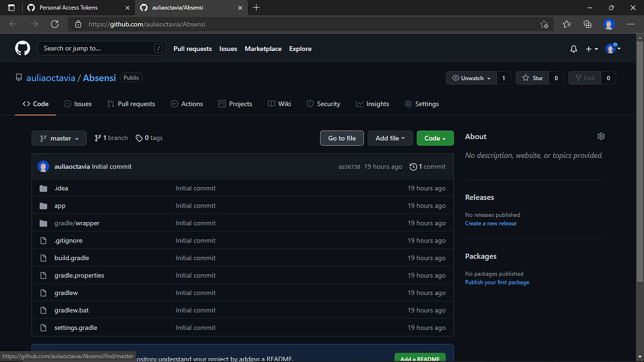Open the green Code dropdown

435,138
